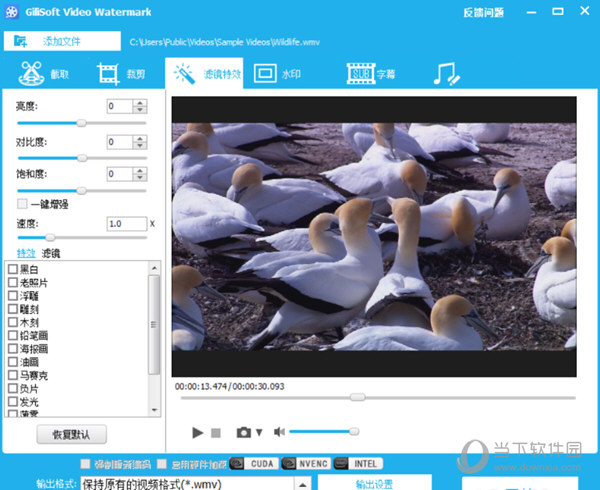Viewport: 600px width, 490px height.
Task: Select the 特效 effects sub-tab link
Action: click(26, 253)
